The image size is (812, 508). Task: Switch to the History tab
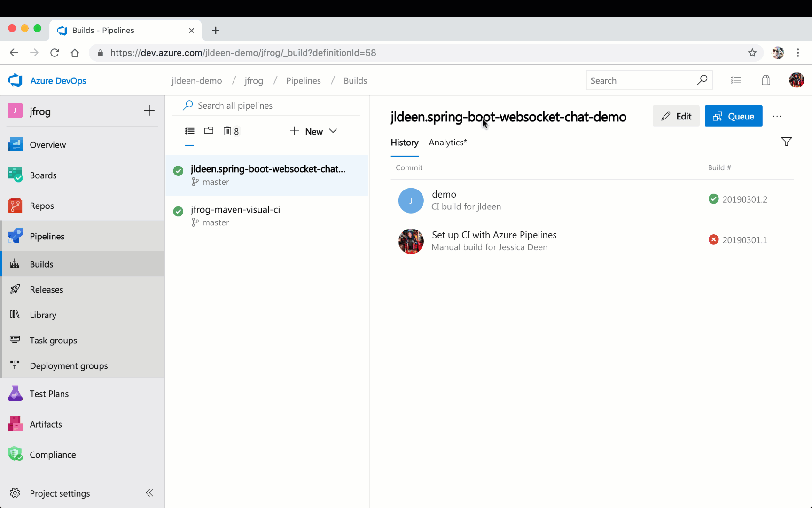(405, 143)
